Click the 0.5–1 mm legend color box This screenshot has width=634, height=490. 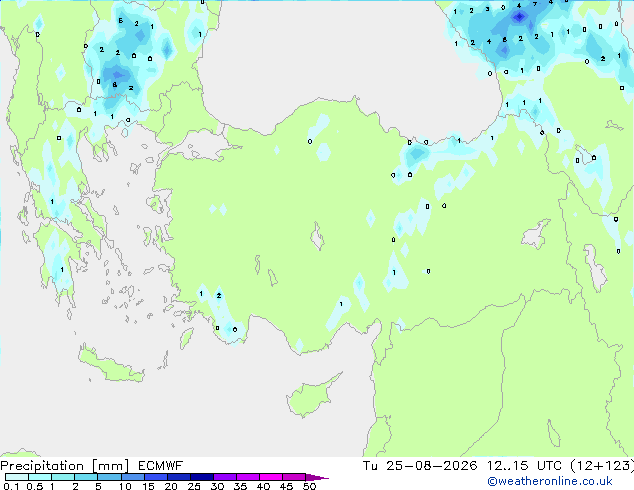40,477
